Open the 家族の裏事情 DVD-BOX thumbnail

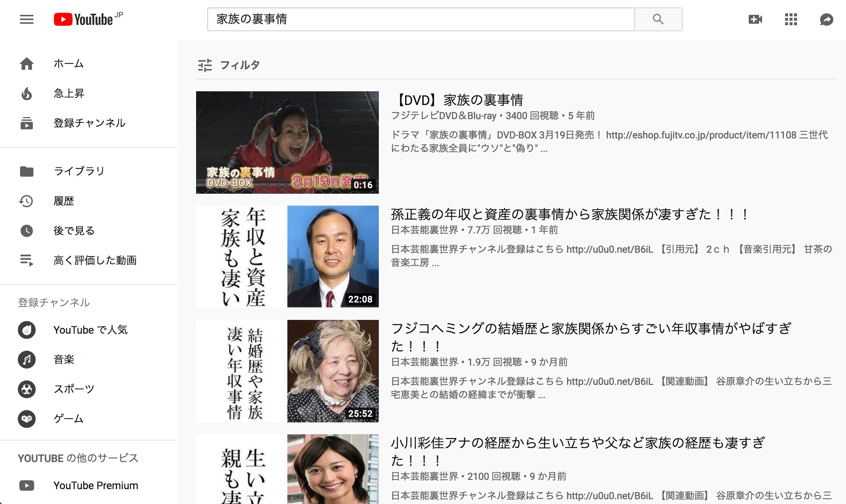pyautogui.click(x=287, y=143)
